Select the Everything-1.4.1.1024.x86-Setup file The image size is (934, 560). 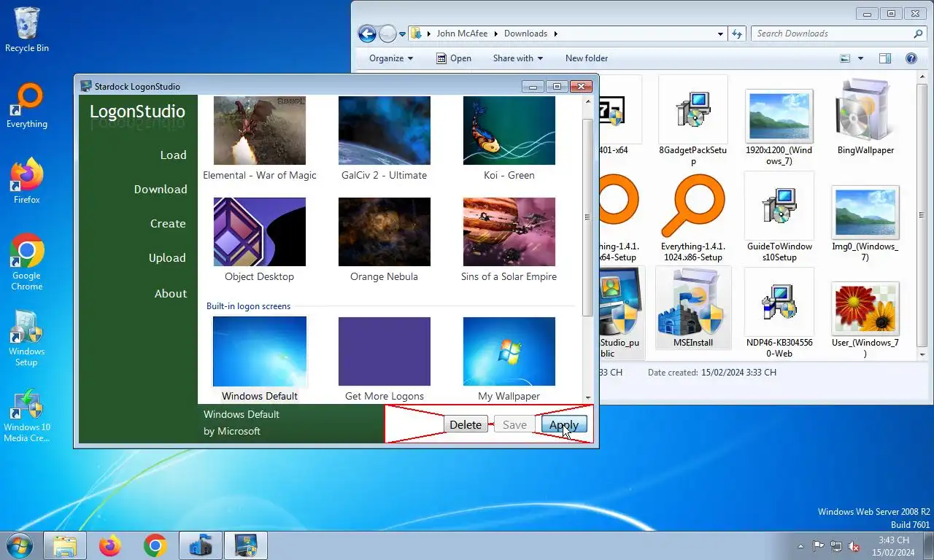click(x=692, y=219)
